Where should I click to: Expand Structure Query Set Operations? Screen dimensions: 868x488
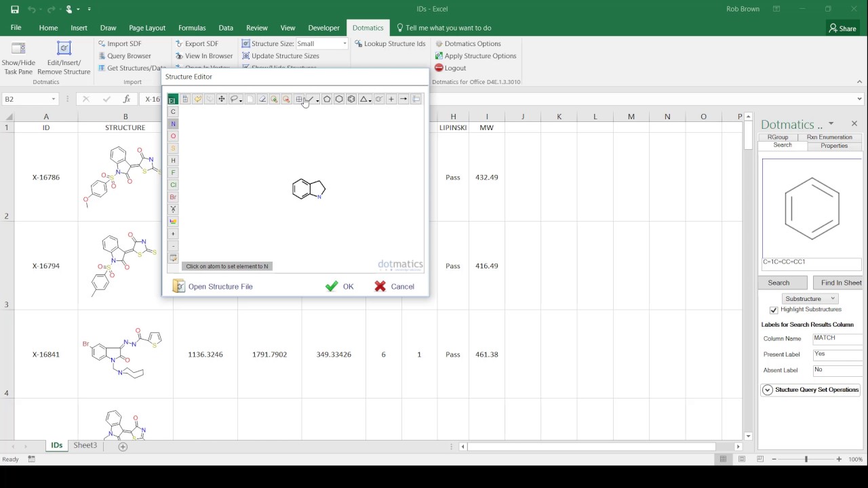768,390
